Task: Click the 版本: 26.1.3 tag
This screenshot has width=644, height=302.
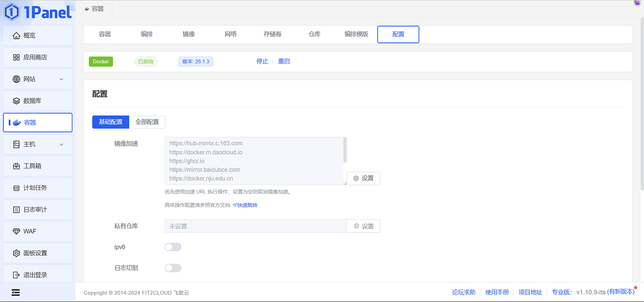Action: 196,62
